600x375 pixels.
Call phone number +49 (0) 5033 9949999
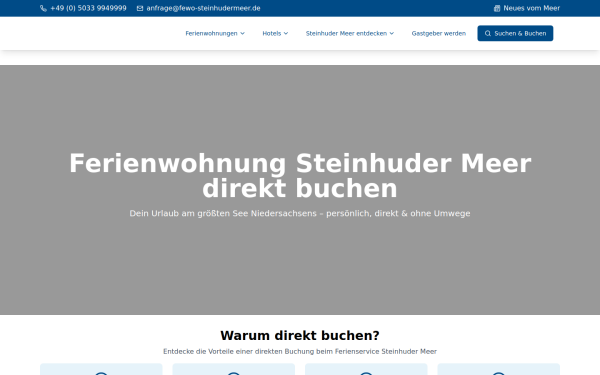(88, 8)
